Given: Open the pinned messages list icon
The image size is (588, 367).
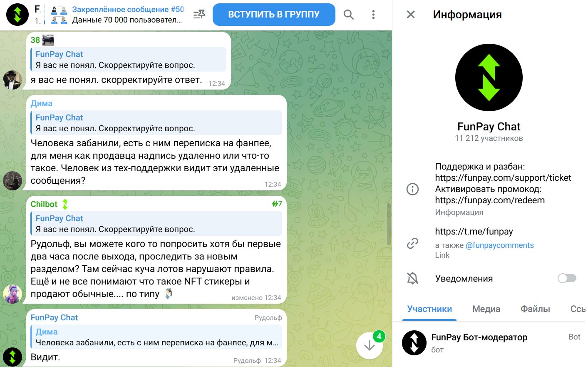Looking at the screenshot, I should tap(199, 15).
